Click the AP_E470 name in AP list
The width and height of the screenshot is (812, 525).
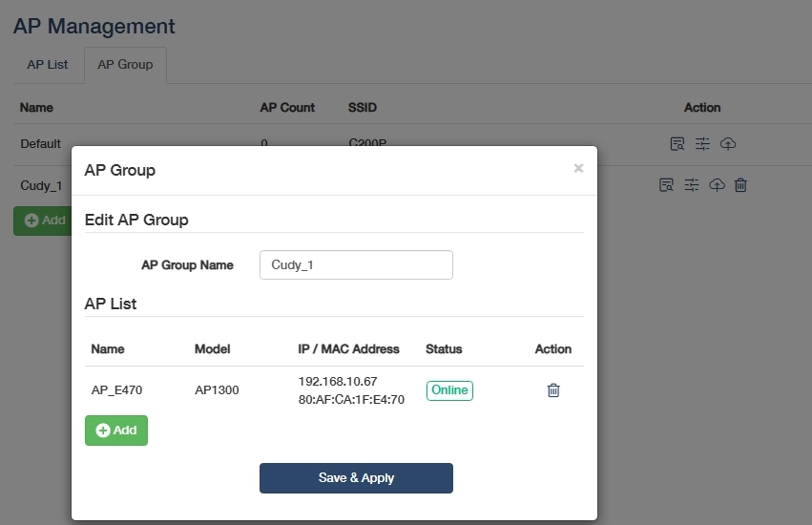click(x=116, y=390)
